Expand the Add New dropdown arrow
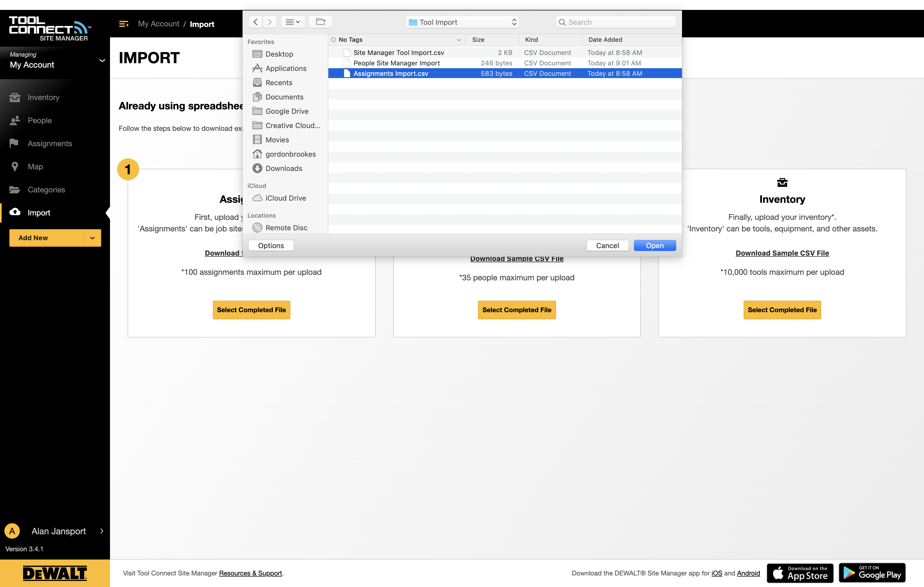Viewport: 924px width, 587px height. pyautogui.click(x=92, y=238)
